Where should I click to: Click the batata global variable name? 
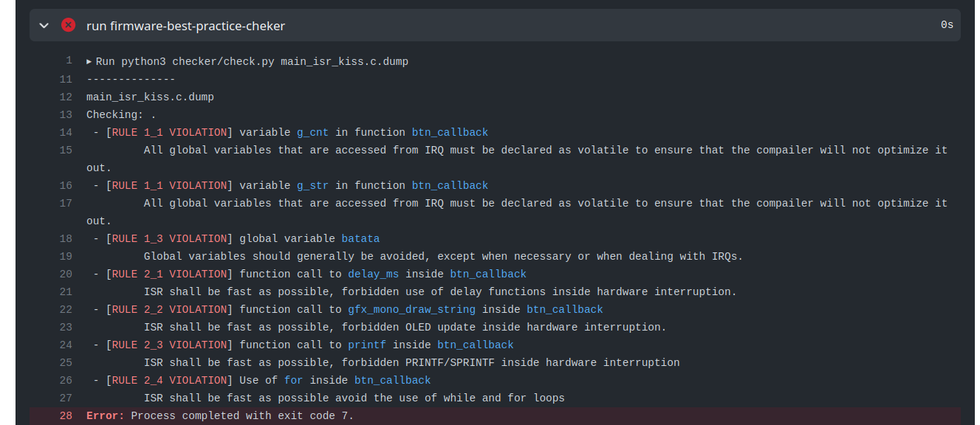click(x=360, y=238)
